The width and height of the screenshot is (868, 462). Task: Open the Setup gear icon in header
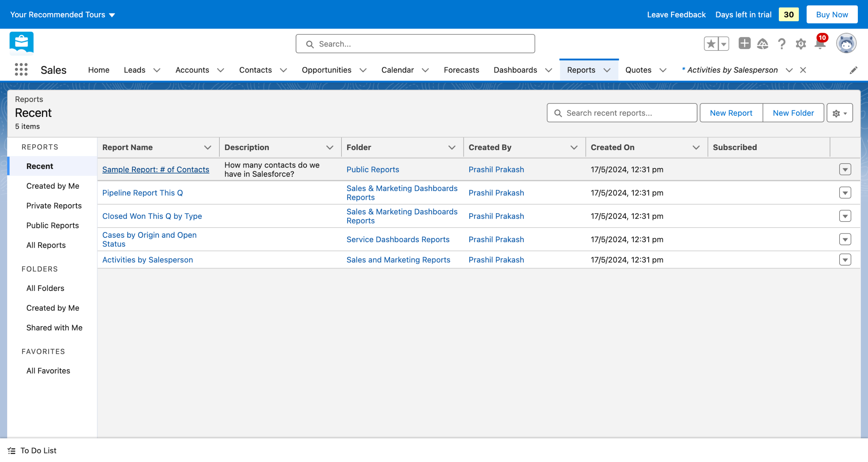[x=801, y=44]
